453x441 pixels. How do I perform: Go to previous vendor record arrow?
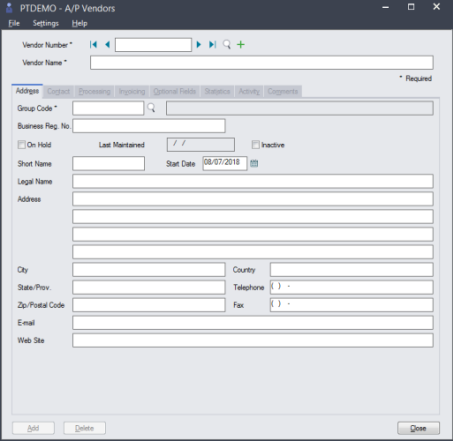pos(107,44)
